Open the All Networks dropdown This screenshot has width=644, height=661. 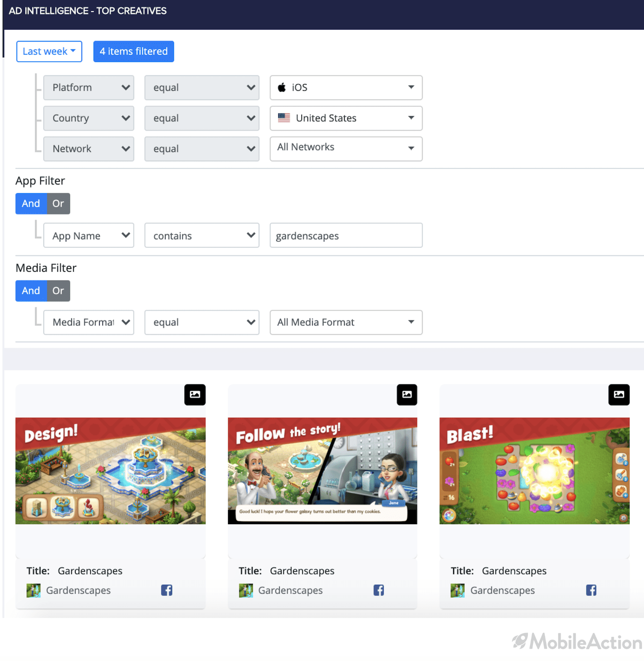(x=346, y=149)
